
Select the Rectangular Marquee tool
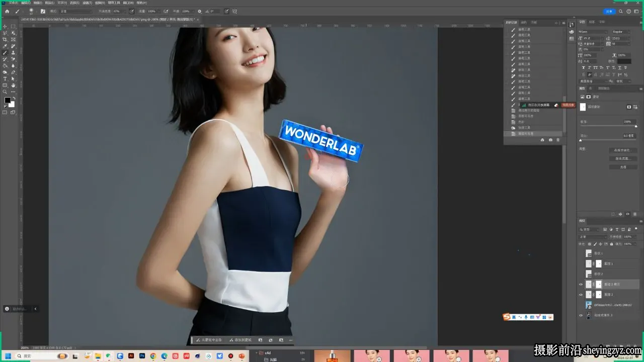coord(13,26)
